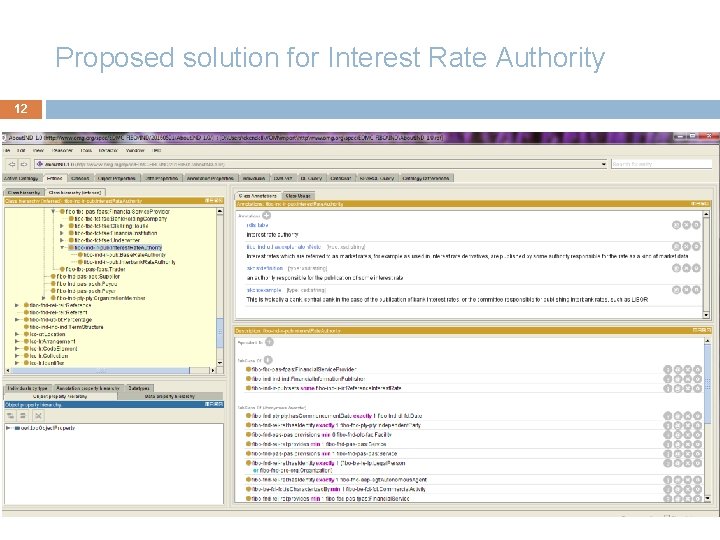The image size is (720, 540).
Task: Switch to the DL Query tab
Action: [311, 178]
